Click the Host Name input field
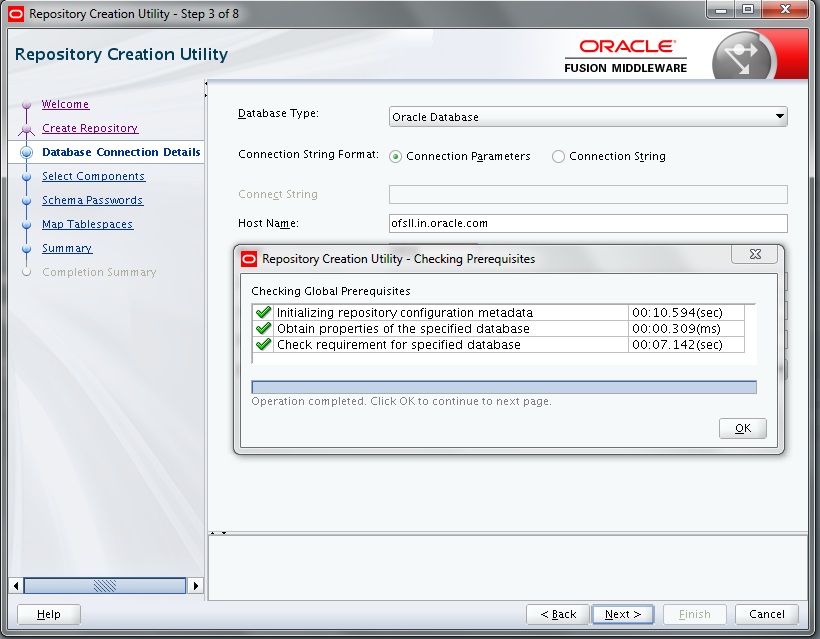Viewport: 820px width, 639px height. coord(588,223)
